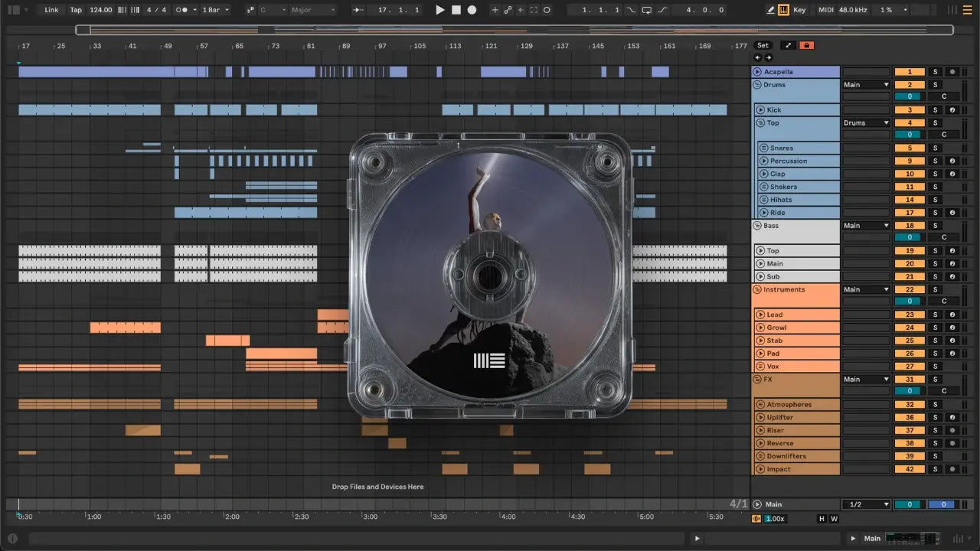Click the 124.00 tempo field
This screenshot has width=980, height=551.
[x=100, y=10]
